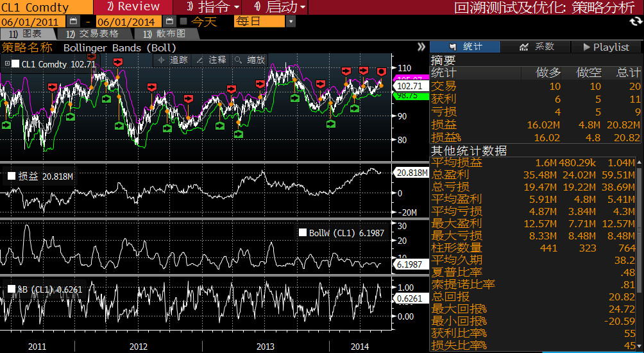Select the 注释 annotation tool
Viewport: 644px width, 353px height.
(212, 60)
